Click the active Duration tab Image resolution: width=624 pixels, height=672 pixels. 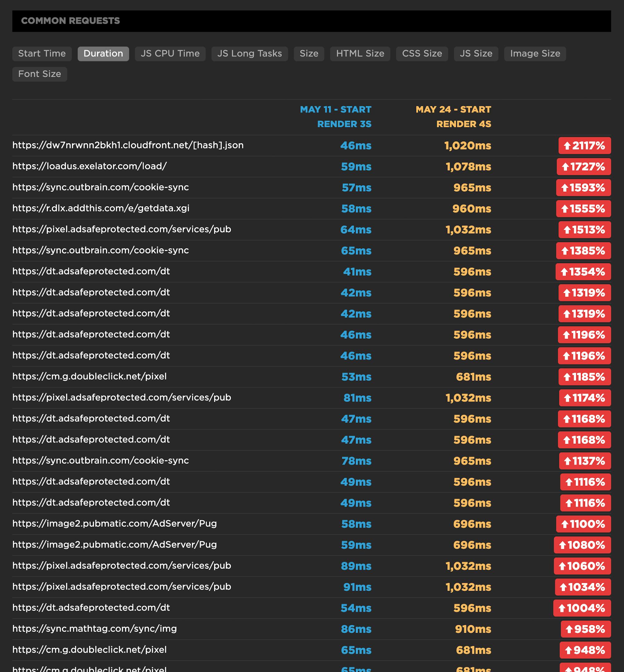[x=103, y=54]
